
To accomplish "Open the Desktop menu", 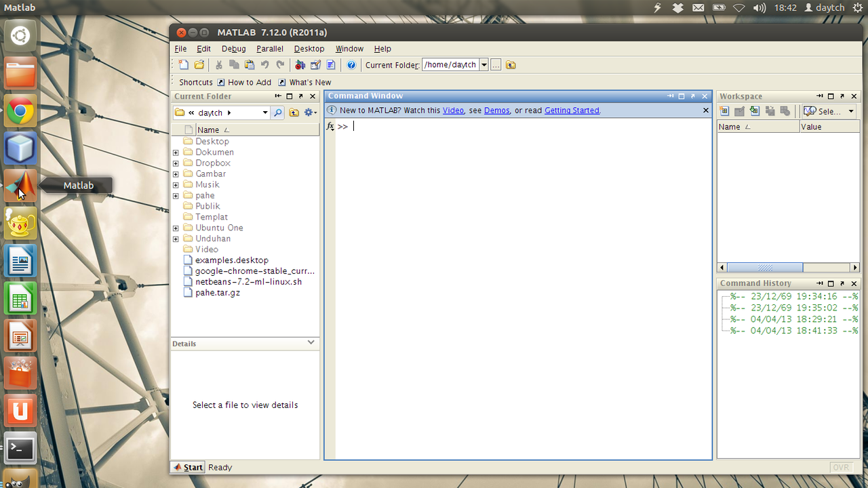I will click(x=309, y=49).
